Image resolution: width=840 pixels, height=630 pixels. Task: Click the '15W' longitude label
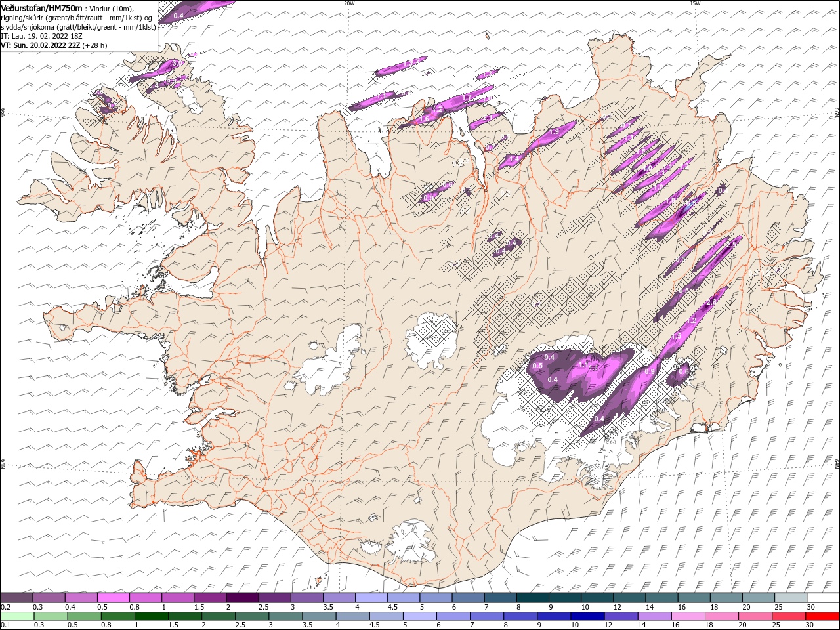point(694,3)
